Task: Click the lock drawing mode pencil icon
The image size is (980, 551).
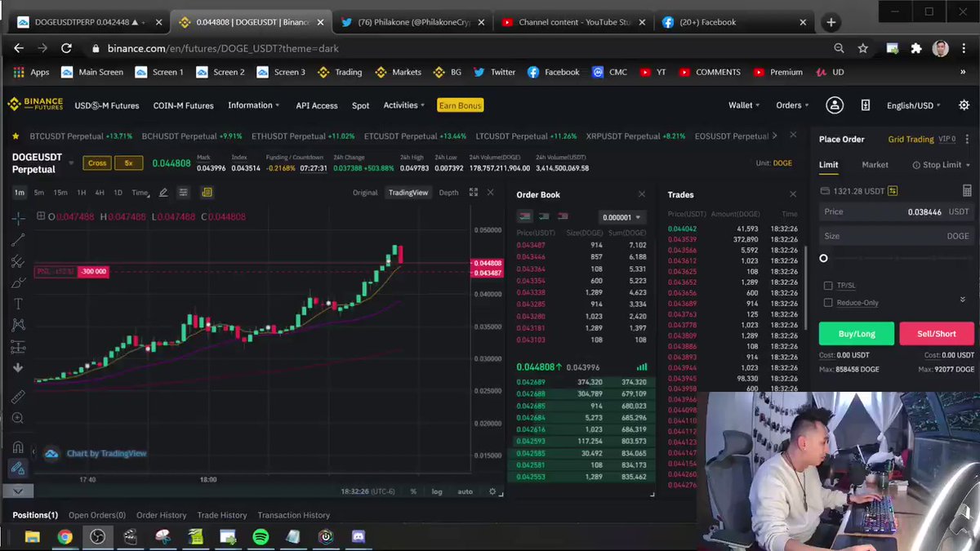Action: point(18,469)
